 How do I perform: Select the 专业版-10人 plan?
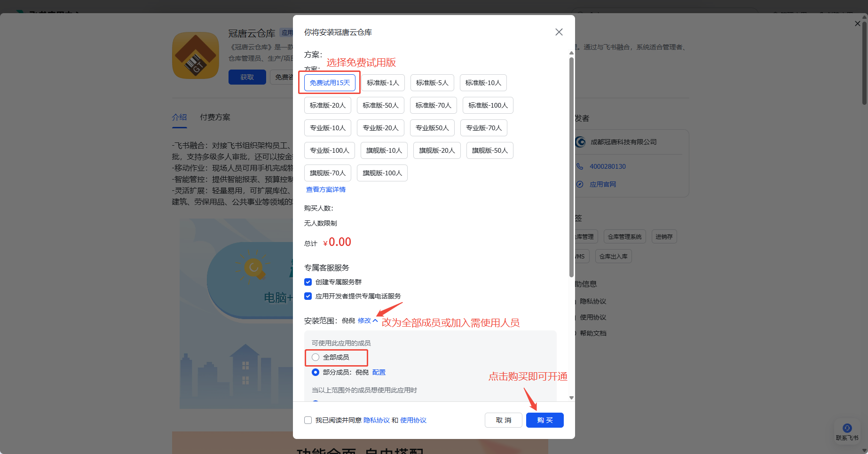coord(328,128)
